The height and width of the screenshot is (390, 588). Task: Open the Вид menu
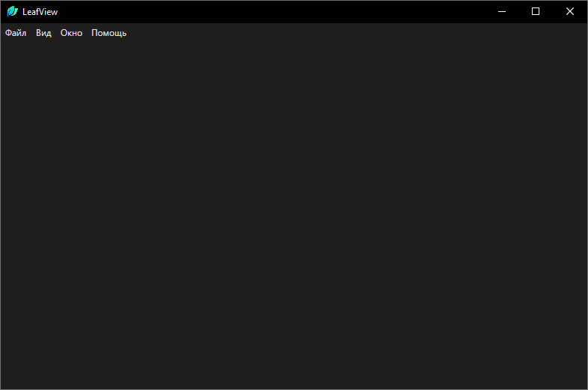[x=43, y=33]
